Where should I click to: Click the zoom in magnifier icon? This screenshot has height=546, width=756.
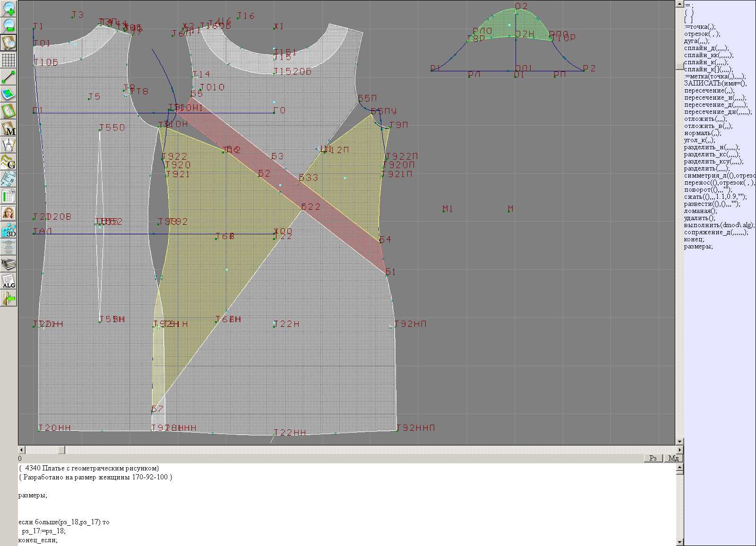tap(9, 9)
